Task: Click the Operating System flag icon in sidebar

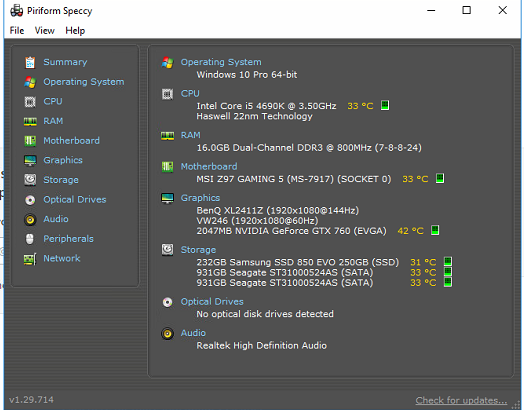Action: coord(30,82)
